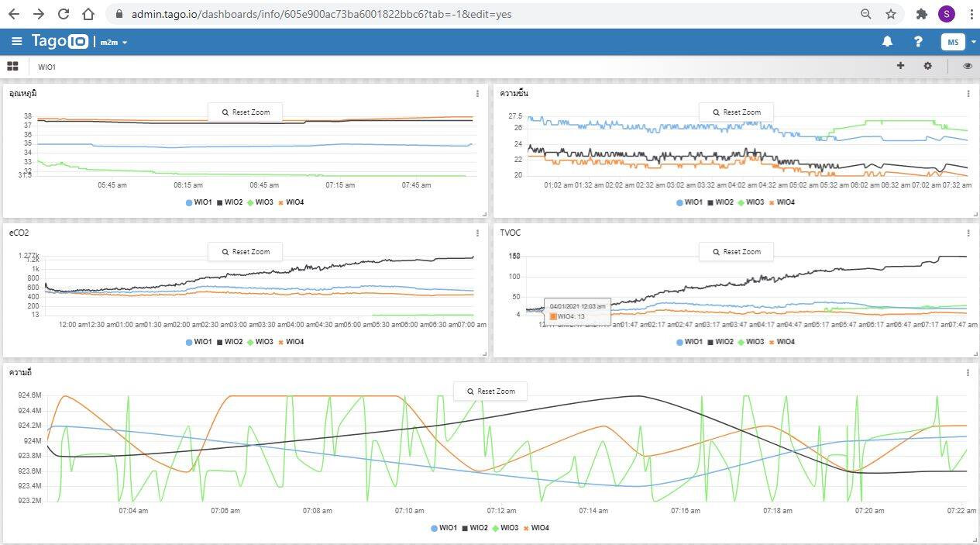980x545 pixels.
Task: Open the MS account menu
Action: [958, 42]
